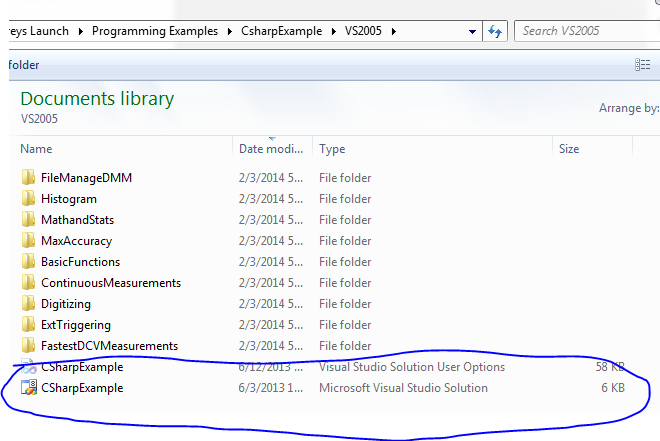Click the ContinuousMeasurements folder icon

pyautogui.click(x=28, y=283)
